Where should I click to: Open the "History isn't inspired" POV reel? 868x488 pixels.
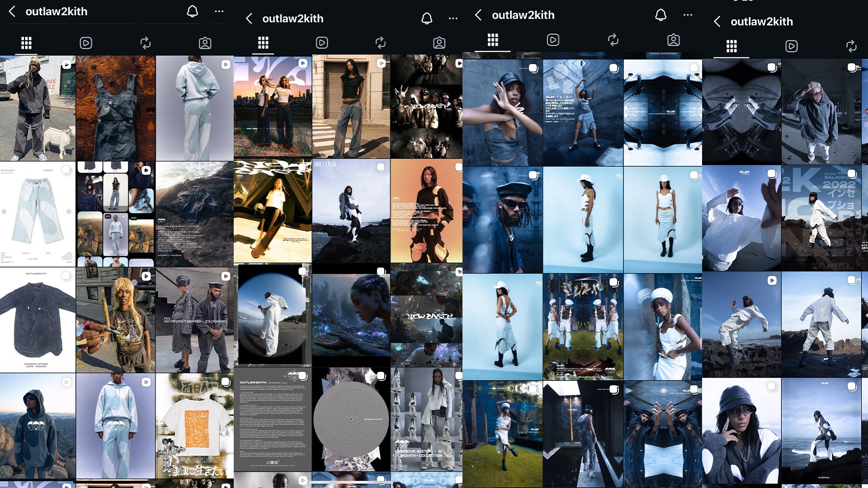tap(194, 320)
